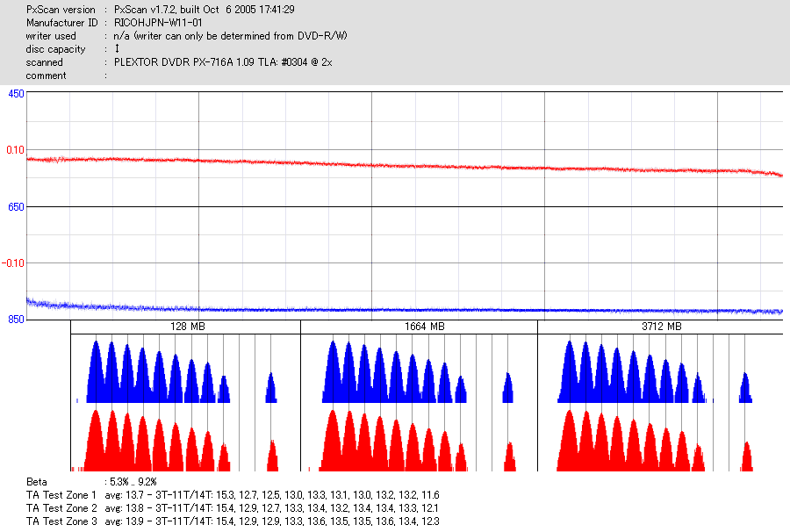Click the "writer used" label

pos(51,36)
